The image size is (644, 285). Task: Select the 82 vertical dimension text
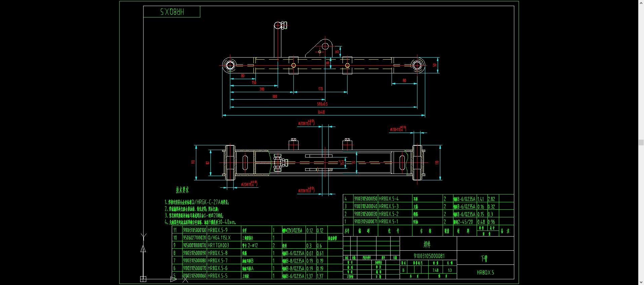tap(208, 163)
